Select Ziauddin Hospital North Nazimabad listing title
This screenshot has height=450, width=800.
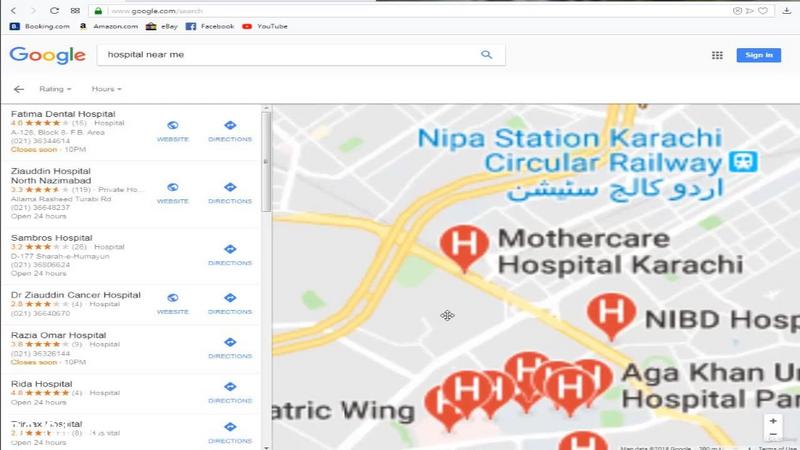point(51,176)
